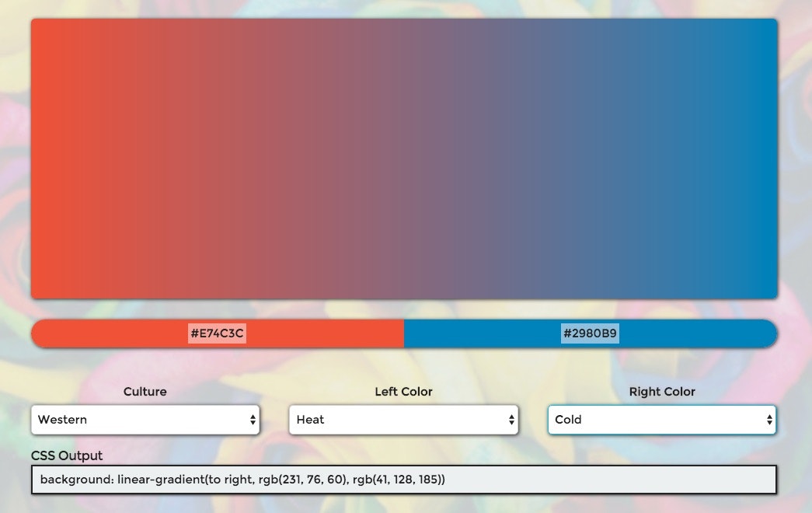Image resolution: width=812 pixels, height=513 pixels.
Task: Click the stepper arrows on the Culture selector
Action: 254,420
